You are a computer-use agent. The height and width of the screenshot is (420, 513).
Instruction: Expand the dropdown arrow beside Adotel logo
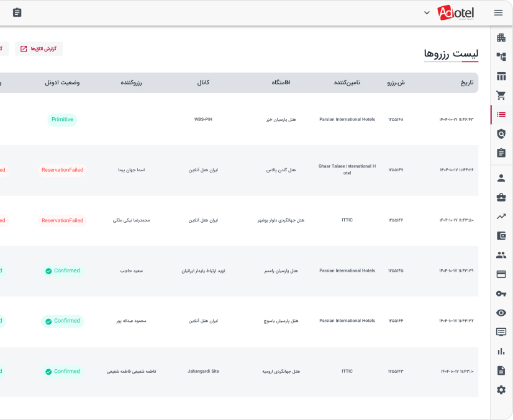click(427, 12)
